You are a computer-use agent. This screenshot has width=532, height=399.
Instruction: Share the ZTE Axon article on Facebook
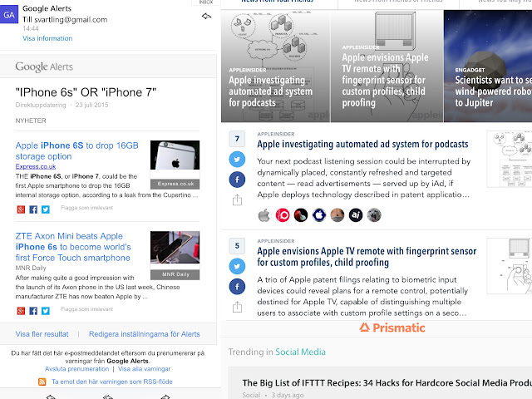click(33, 311)
